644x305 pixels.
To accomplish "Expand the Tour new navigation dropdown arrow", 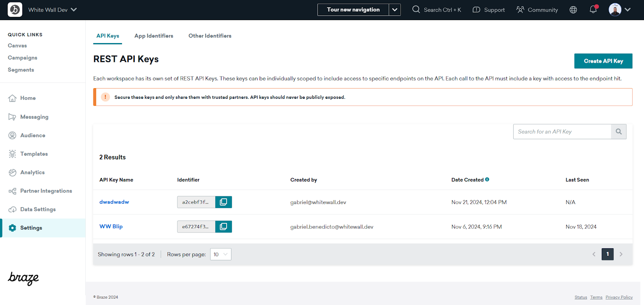I will pos(395,10).
